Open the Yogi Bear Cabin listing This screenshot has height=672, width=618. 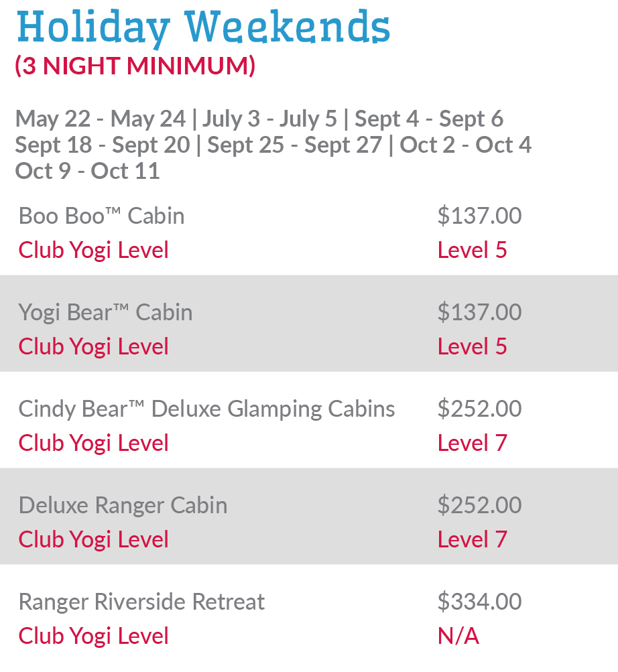coord(105,313)
